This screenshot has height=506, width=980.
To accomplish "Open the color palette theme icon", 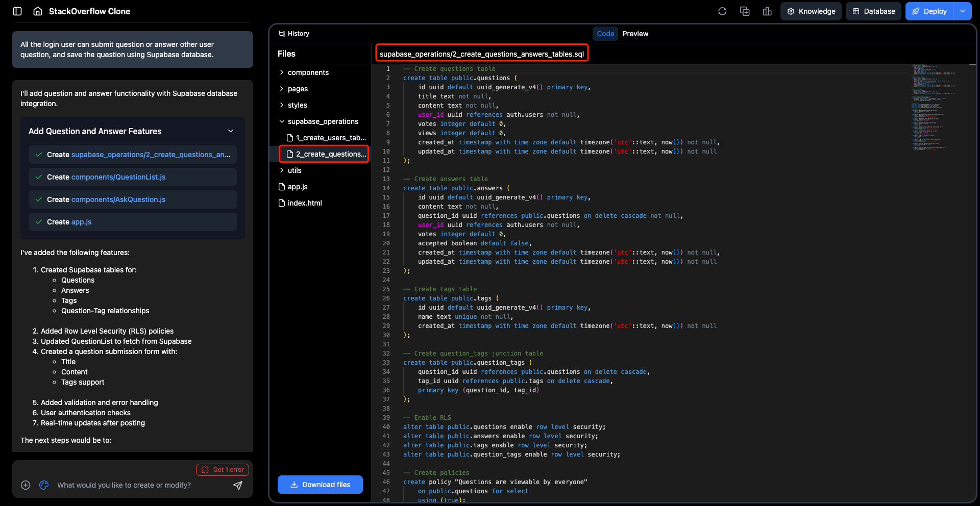I will coord(44,485).
